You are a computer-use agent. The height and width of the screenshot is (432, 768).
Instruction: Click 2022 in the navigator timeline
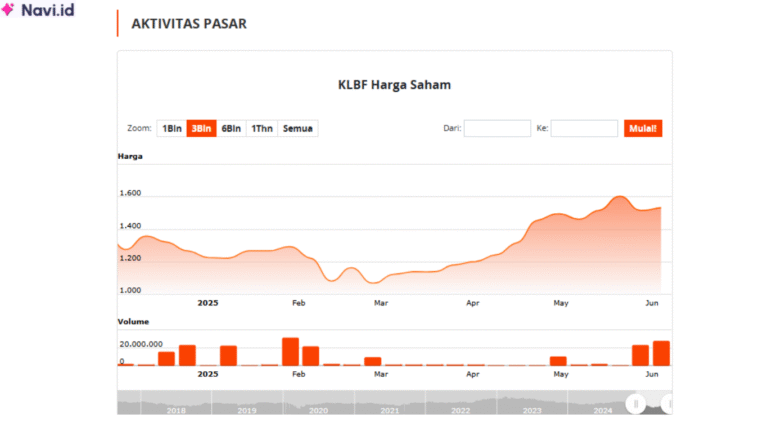pyautogui.click(x=460, y=410)
